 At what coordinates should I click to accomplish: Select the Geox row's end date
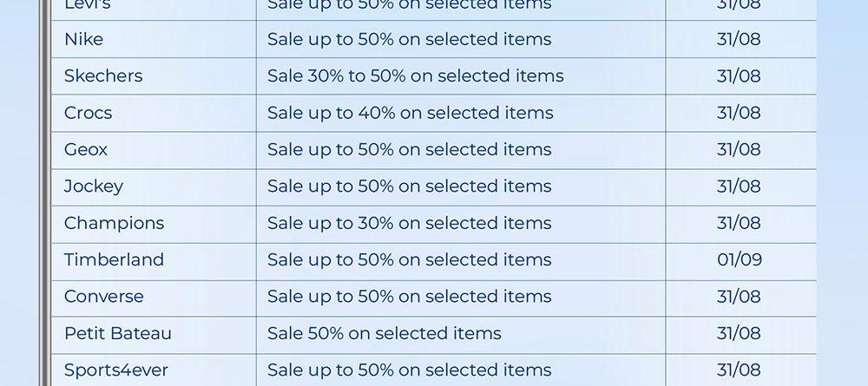pyautogui.click(x=739, y=149)
